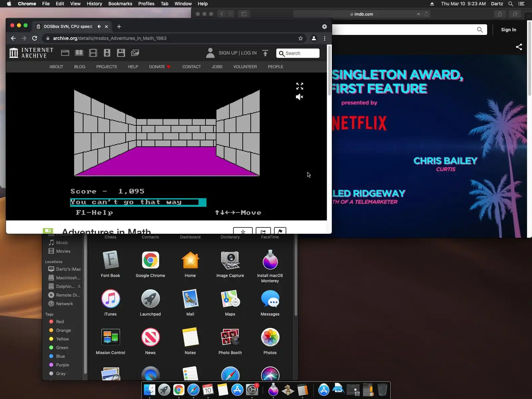Open the VOLUNTEER nav link
Screen dimensions: 532x399
pos(245,67)
